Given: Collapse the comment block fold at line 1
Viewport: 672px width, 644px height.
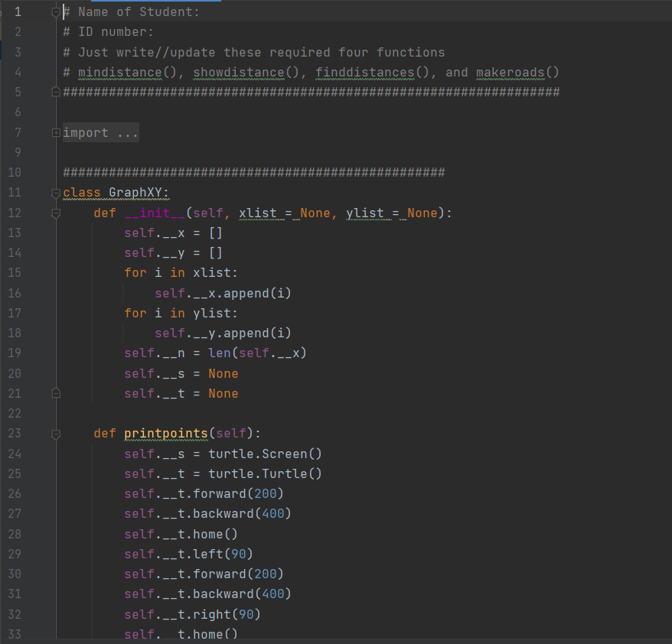Looking at the screenshot, I should tap(56, 12).
